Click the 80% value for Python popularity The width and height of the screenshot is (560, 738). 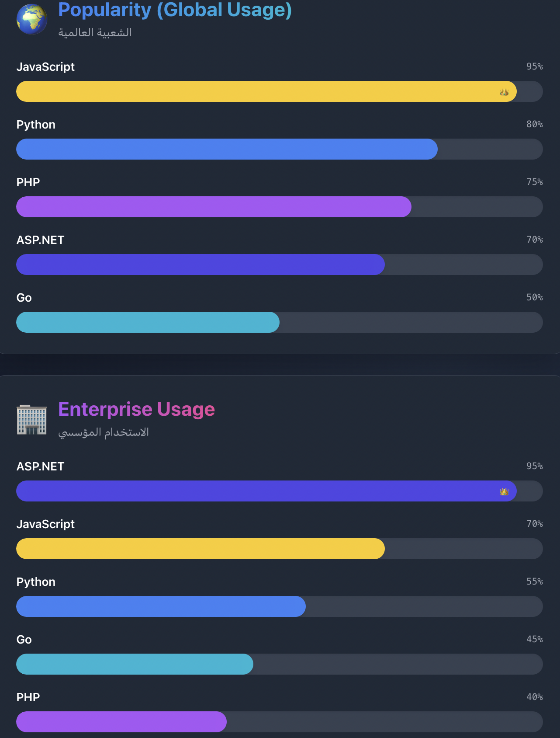[x=534, y=124]
